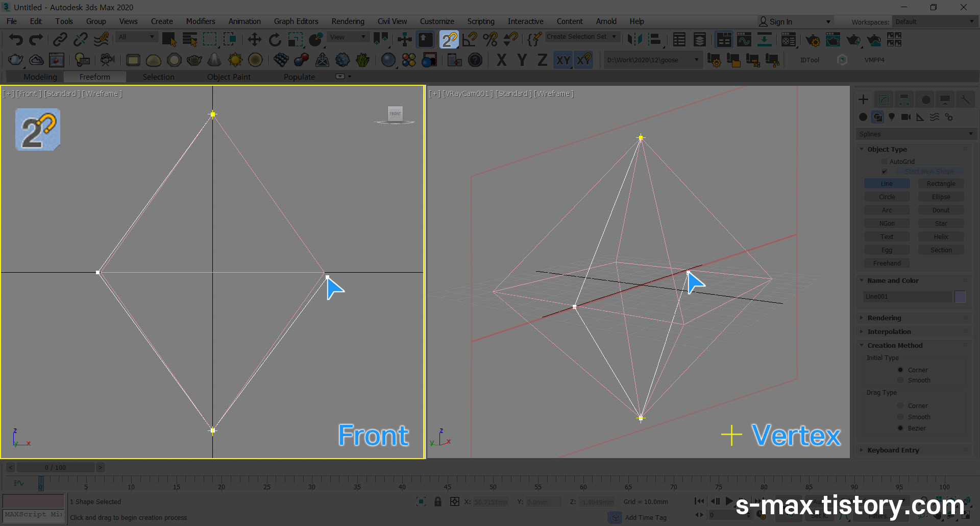Image resolution: width=980 pixels, height=526 pixels.
Task: Open the Render Setup dialog
Action: (x=813, y=39)
